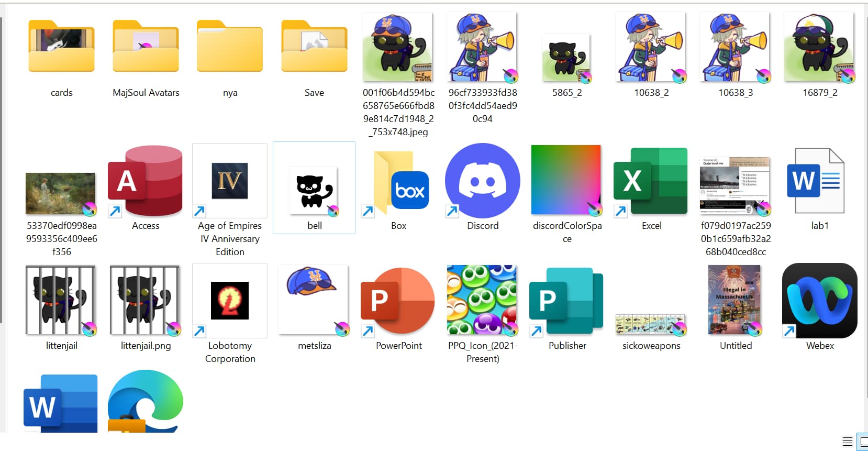Click the '16879_2' file name label
This screenshot has height=451, width=868.
coord(820,93)
